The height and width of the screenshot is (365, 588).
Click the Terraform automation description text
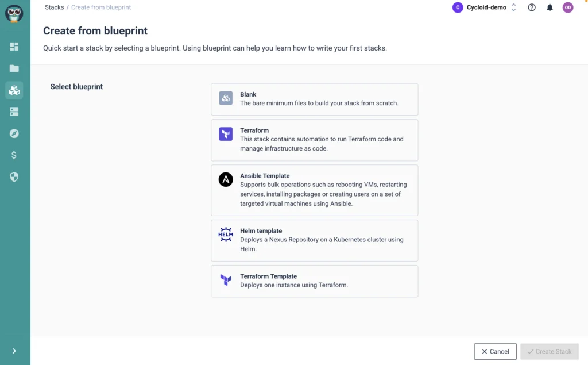click(322, 144)
